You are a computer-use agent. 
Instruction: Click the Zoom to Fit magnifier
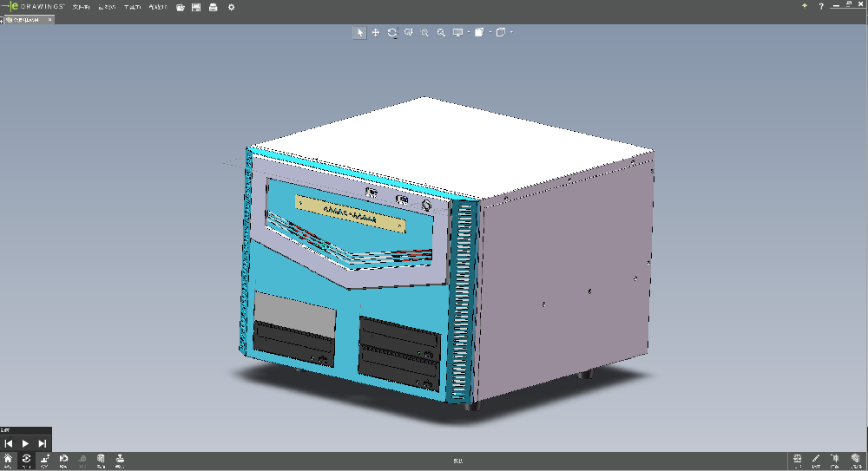[425, 32]
